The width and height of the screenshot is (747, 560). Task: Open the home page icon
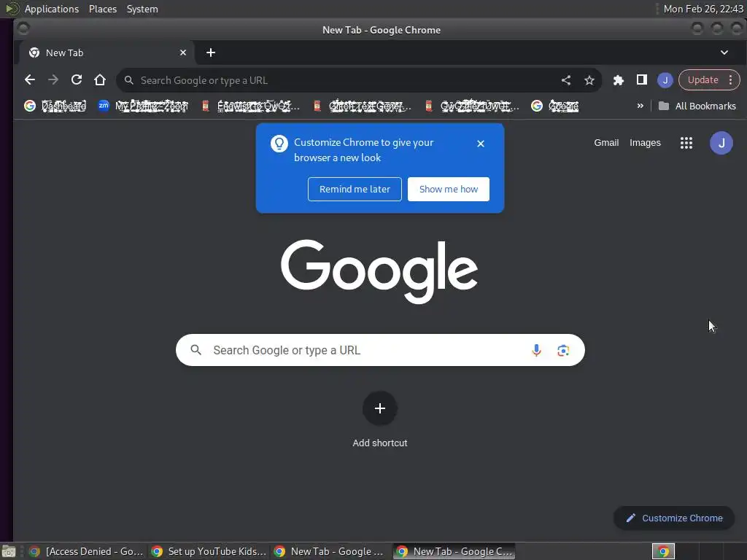pos(99,80)
